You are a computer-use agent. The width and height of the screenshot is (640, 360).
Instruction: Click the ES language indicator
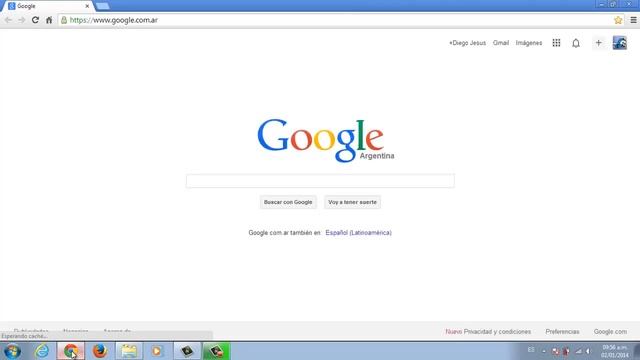531,350
